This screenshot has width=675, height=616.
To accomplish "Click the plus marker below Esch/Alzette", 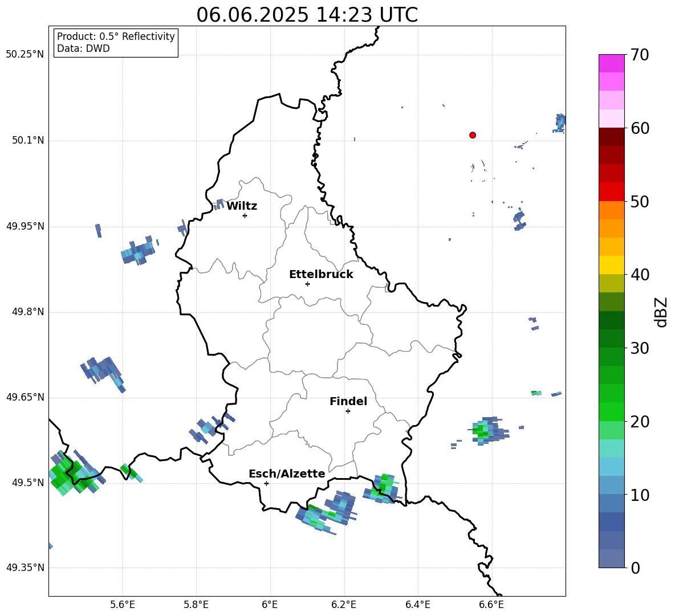I will (x=266, y=483).
